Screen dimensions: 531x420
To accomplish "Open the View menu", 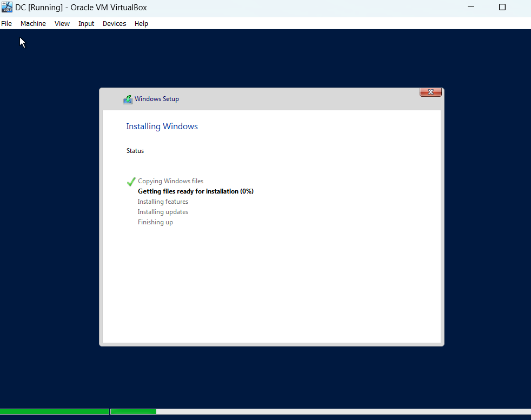I will [x=62, y=24].
